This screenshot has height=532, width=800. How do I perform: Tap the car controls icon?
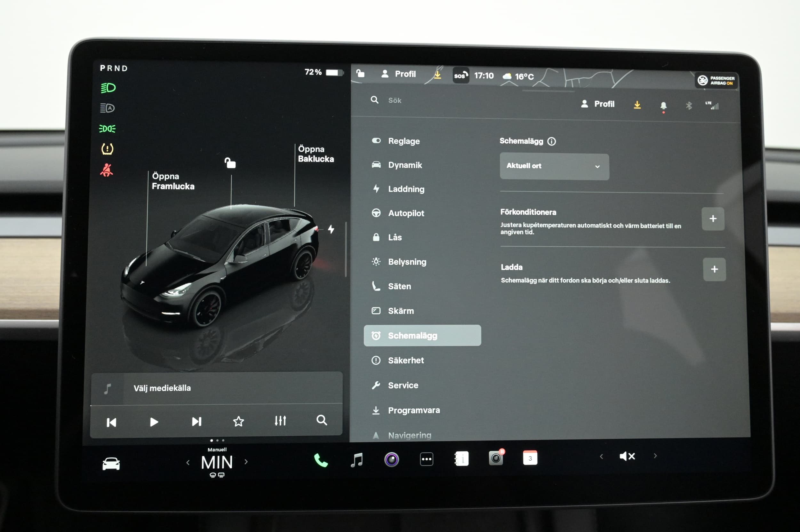111,464
